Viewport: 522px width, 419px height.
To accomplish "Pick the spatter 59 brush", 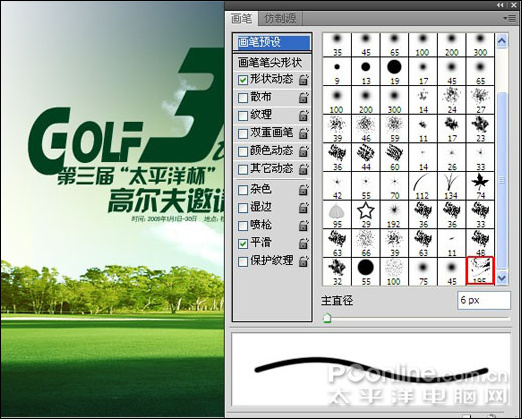I will [x=394, y=128].
